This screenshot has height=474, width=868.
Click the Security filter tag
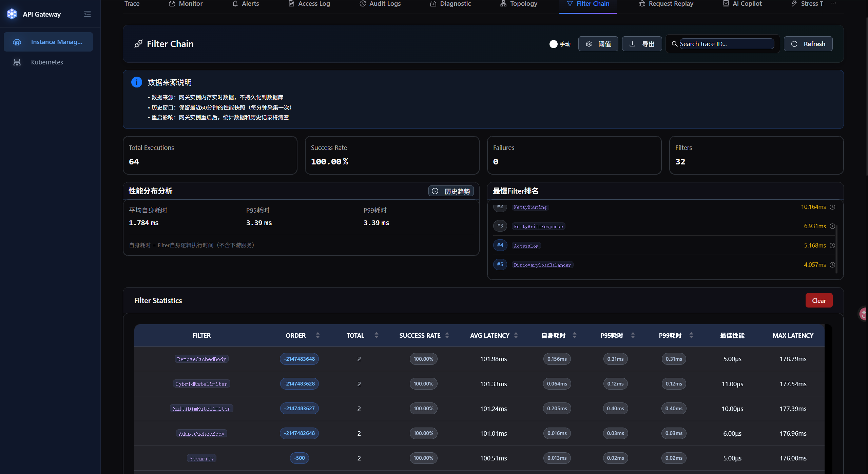(x=201, y=458)
